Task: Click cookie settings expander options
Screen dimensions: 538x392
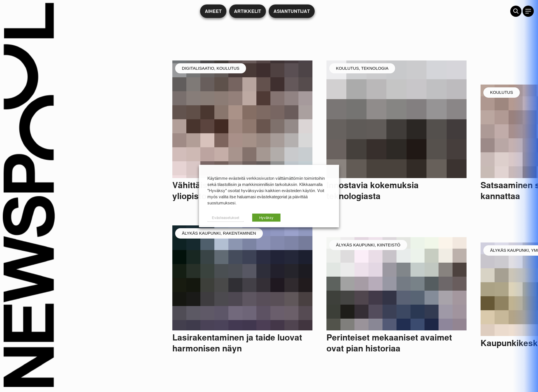Action: (x=225, y=218)
